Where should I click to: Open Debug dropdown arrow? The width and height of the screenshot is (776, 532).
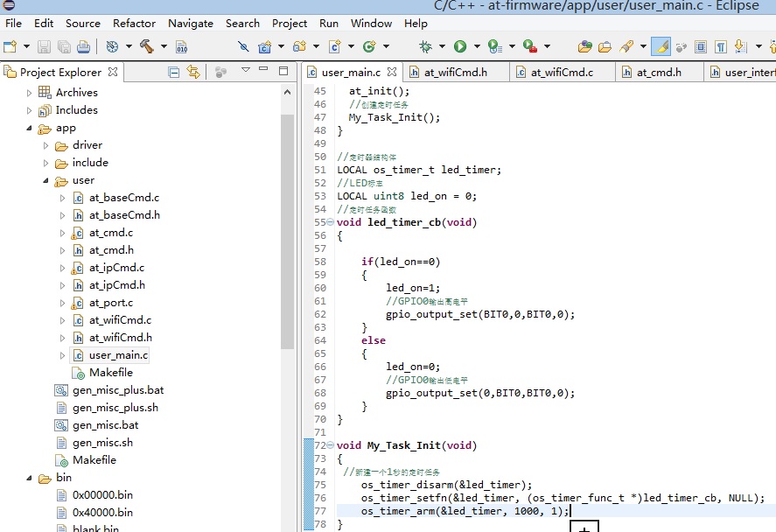442,46
